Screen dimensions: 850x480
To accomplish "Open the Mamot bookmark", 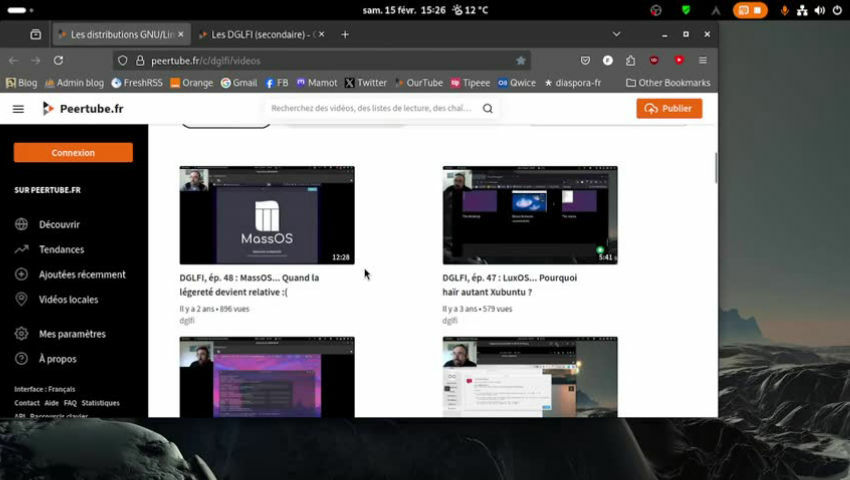I will (317, 83).
